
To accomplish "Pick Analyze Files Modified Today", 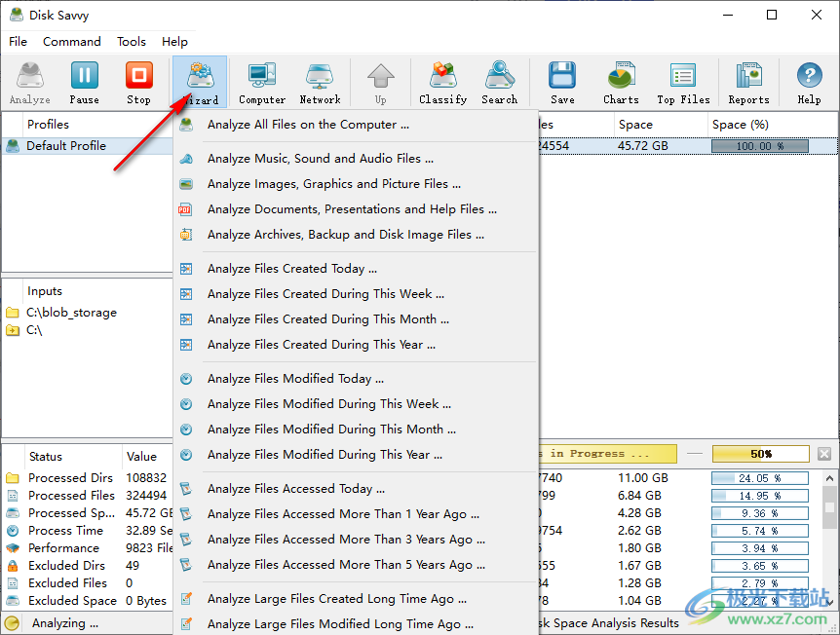I will [x=356, y=379].
